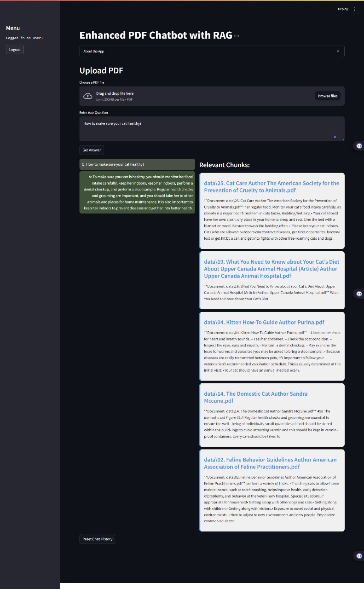
Task: Submit the question with Get Answer
Action: (92, 150)
